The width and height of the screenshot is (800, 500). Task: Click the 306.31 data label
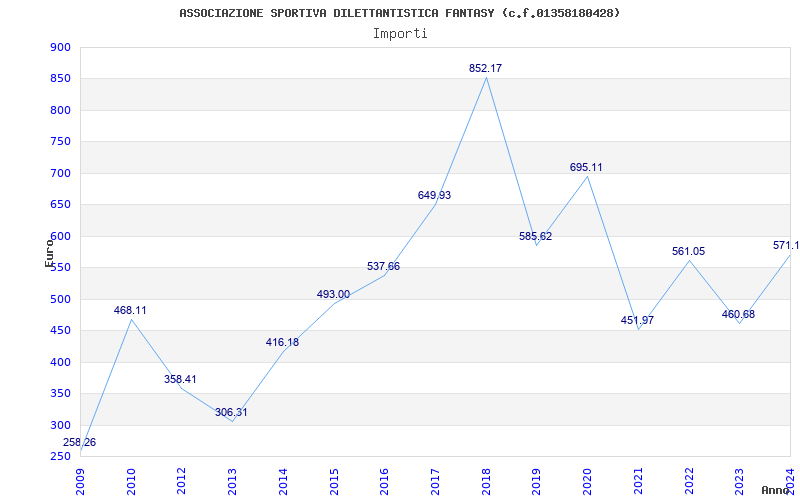[231, 412]
